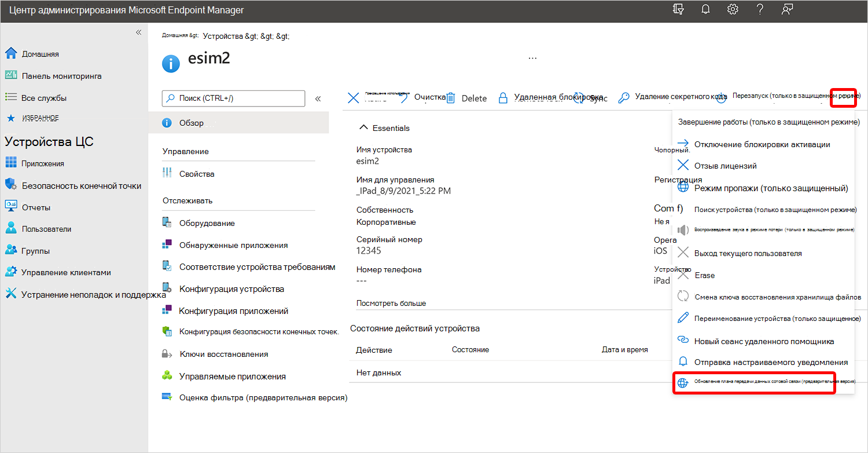
Task: Click the key icon for Удаление секретного кода
Action: click(624, 98)
